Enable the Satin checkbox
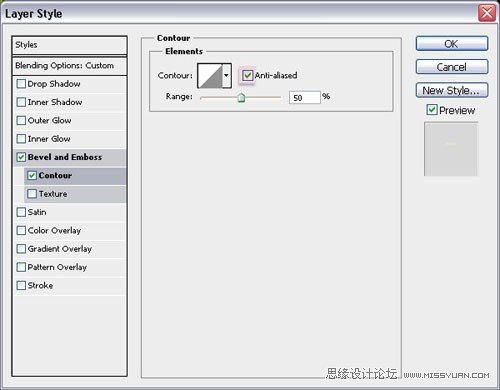Viewport: 500px width, 390px height. point(21,212)
